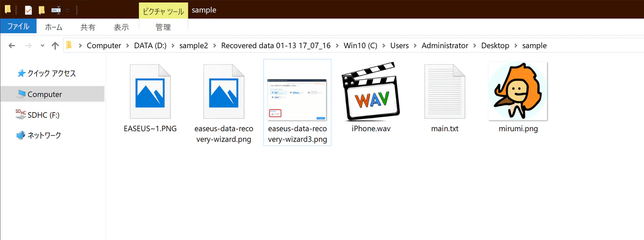
Task: Click Win10 (C) in the breadcrumb
Action: [x=360, y=45]
